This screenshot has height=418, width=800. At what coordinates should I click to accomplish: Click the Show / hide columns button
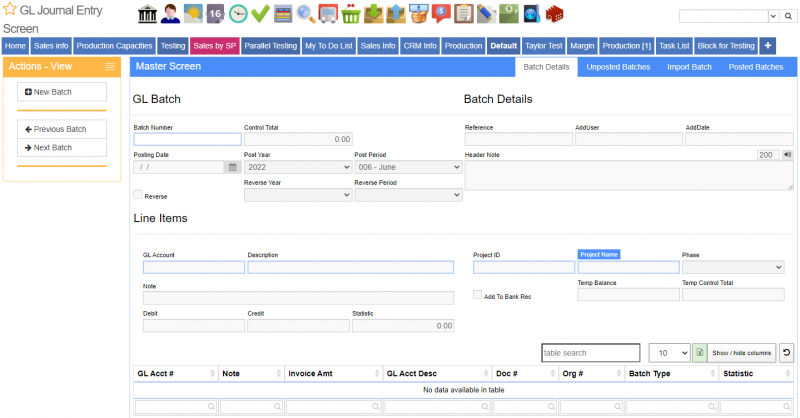[x=741, y=353]
